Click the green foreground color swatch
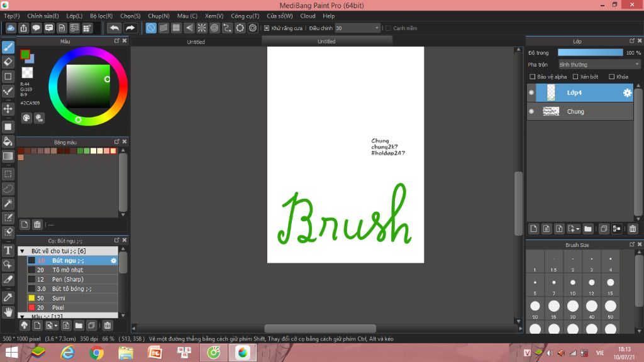The image size is (644, 362). point(25,54)
